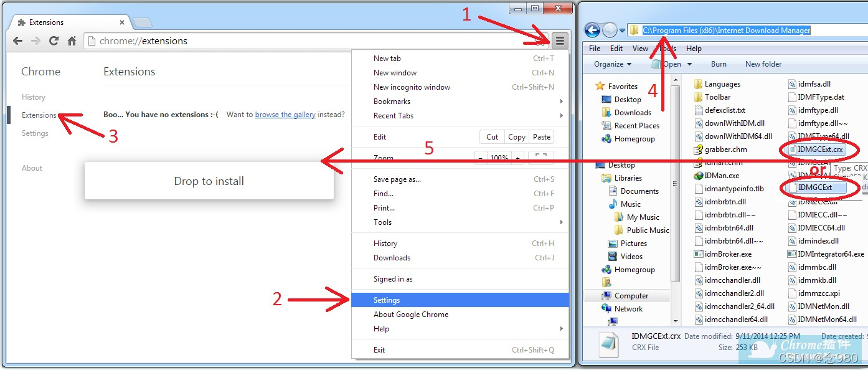Click Chrome's forward arrow button

click(36, 41)
